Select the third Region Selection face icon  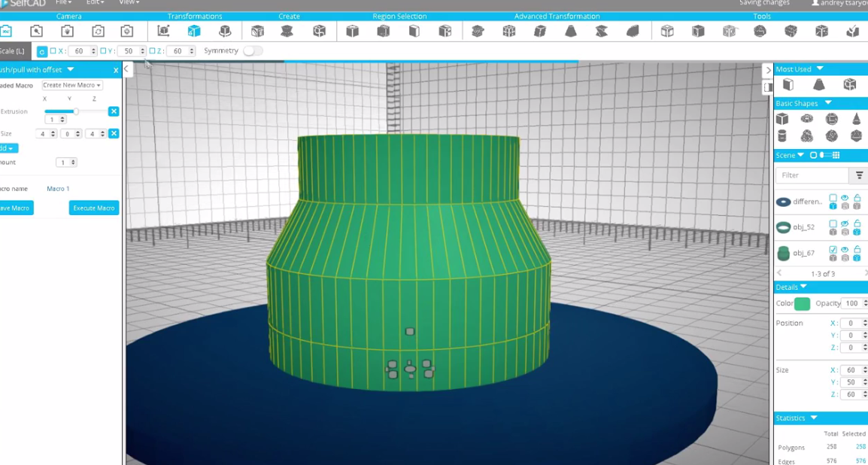[x=414, y=31]
